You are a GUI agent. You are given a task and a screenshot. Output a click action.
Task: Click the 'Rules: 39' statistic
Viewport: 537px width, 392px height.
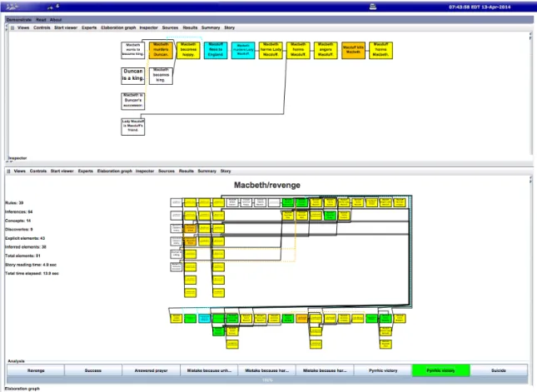pyautogui.click(x=14, y=203)
